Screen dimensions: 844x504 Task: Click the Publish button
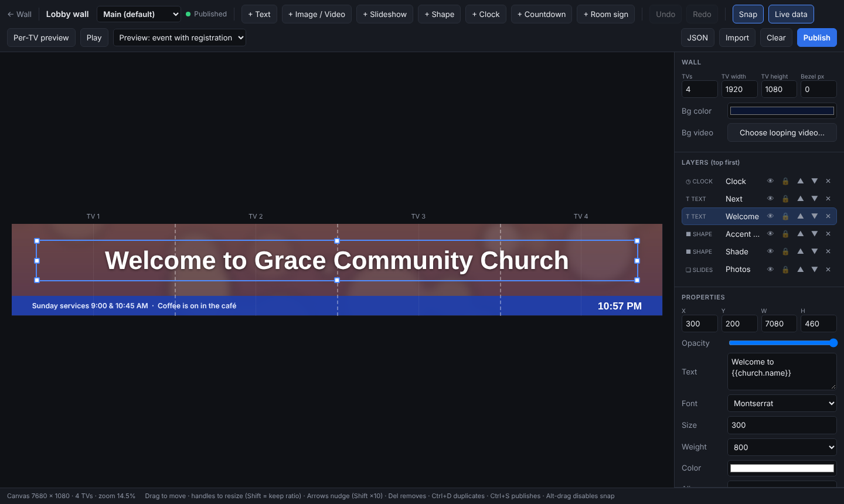coord(816,38)
